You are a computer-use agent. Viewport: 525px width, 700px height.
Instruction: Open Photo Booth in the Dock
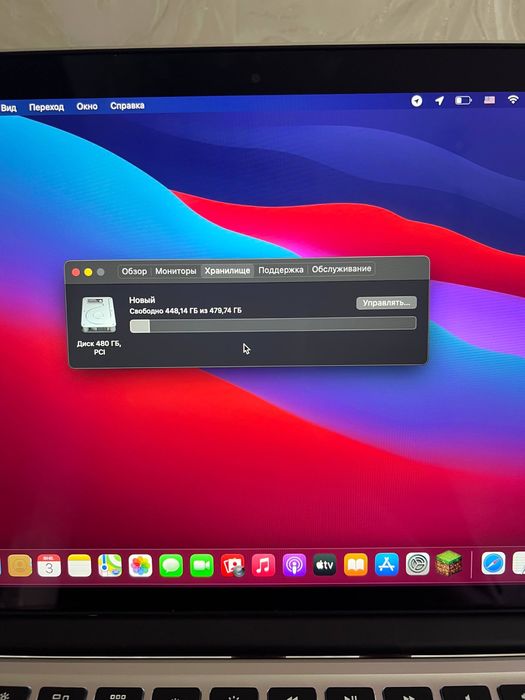point(233,566)
